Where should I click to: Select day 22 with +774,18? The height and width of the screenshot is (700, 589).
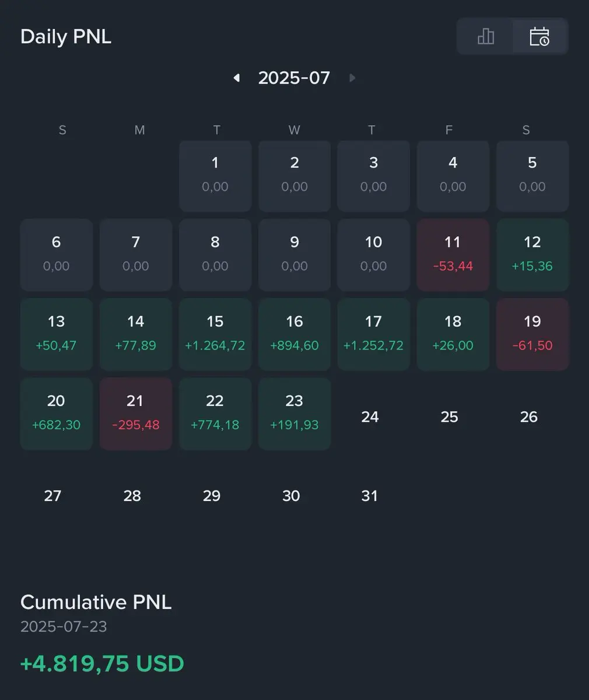pos(215,414)
